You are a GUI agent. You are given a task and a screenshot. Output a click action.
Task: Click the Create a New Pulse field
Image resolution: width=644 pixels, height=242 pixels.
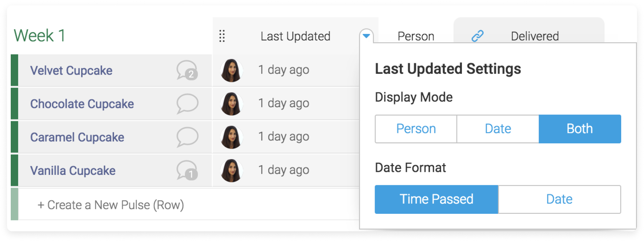coord(189,205)
